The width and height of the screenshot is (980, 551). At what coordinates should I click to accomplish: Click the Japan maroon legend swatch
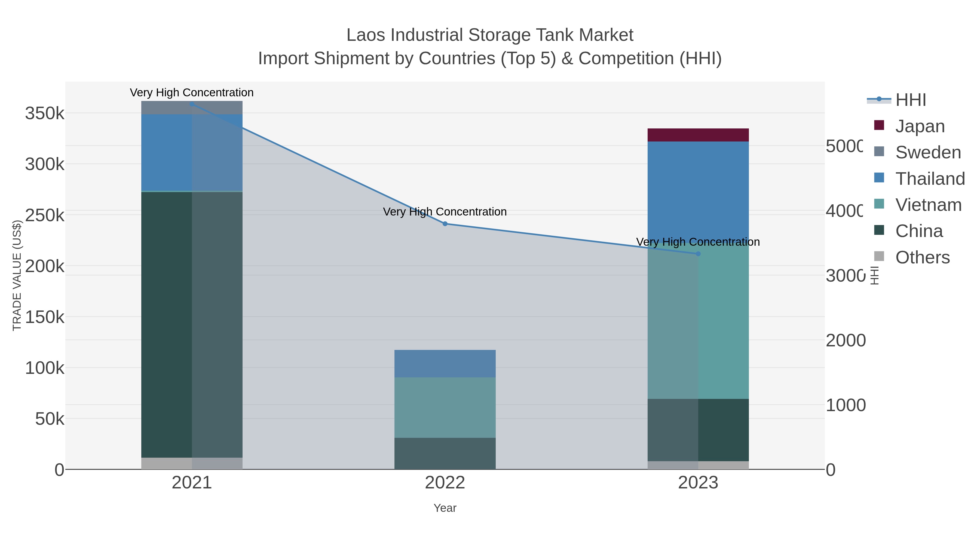[879, 125]
